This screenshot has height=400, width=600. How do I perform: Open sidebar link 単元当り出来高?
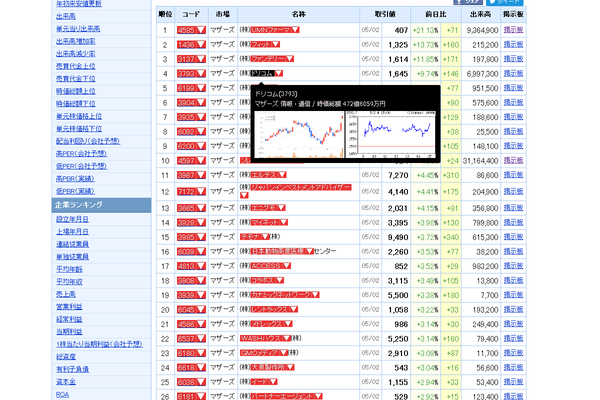click(x=78, y=29)
